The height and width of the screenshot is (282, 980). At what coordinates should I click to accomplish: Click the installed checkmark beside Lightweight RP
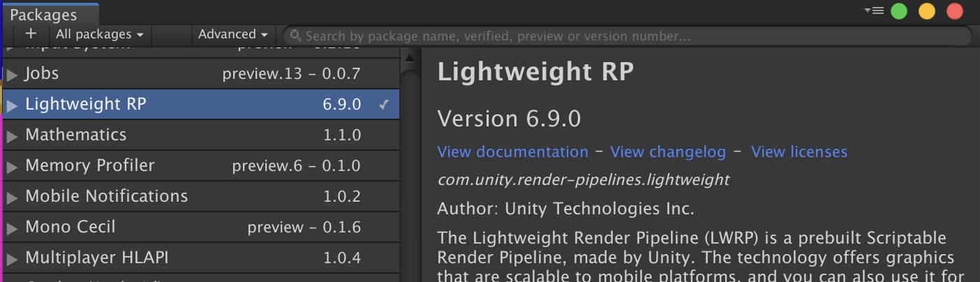click(384, 105)
